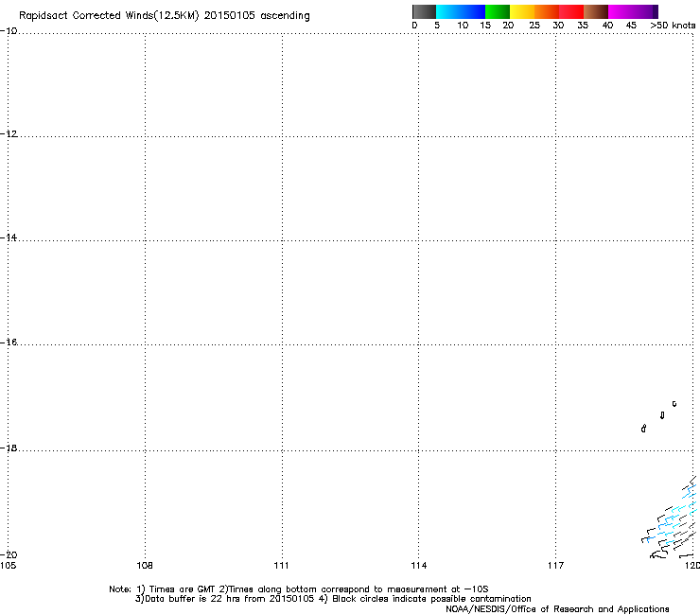Pick the orange 25-30 knots color segment
Image resolution: width=700 pixels, height=615 pixels.
click(x=547, y=11)
